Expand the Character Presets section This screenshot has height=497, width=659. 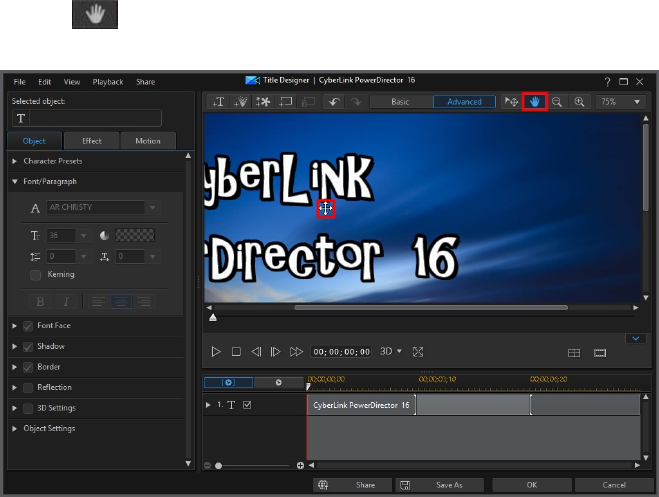pyautogui.click(x=15, y=161)
